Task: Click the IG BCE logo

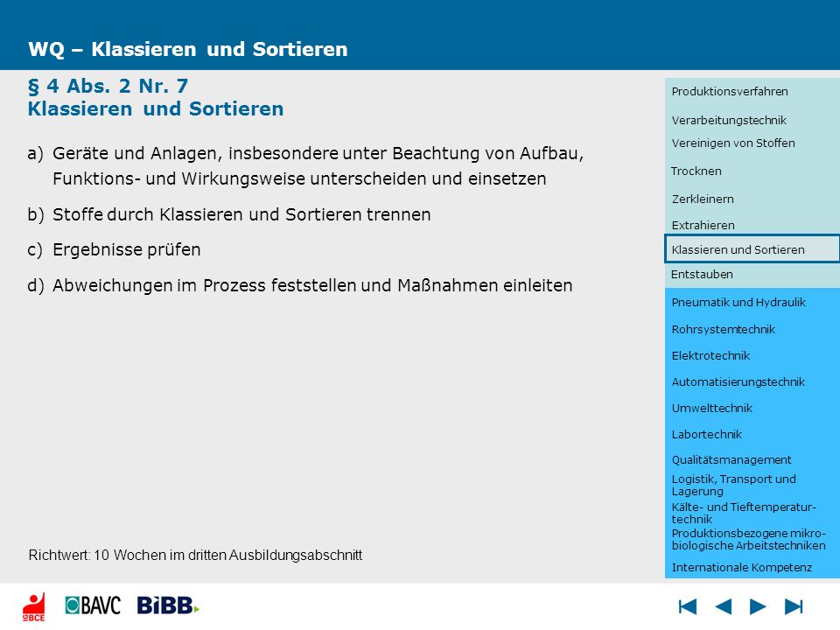Action: (x=34, y=607)
